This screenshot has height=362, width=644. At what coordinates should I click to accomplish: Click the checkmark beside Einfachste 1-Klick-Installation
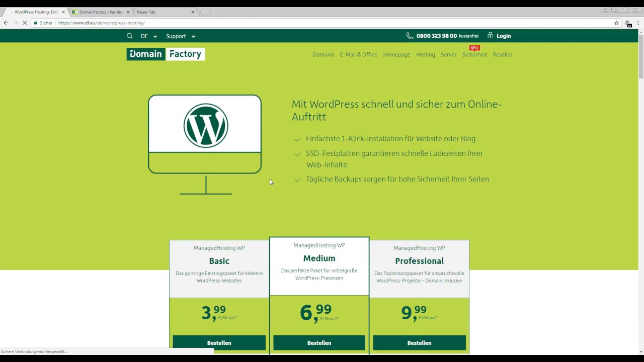[298, 139]
